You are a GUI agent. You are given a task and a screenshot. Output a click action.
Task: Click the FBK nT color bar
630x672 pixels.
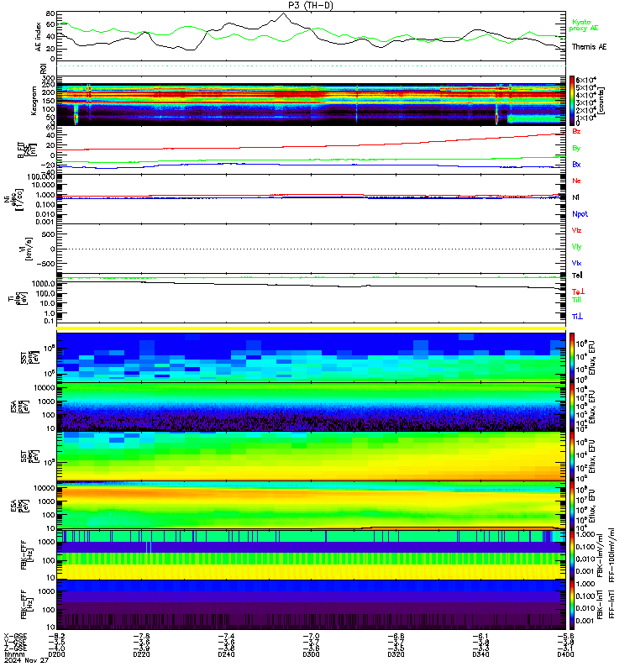click(572, 604)
